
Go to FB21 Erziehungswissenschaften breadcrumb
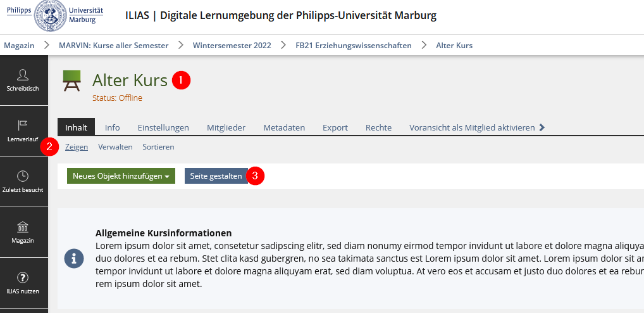pos(353,46)
